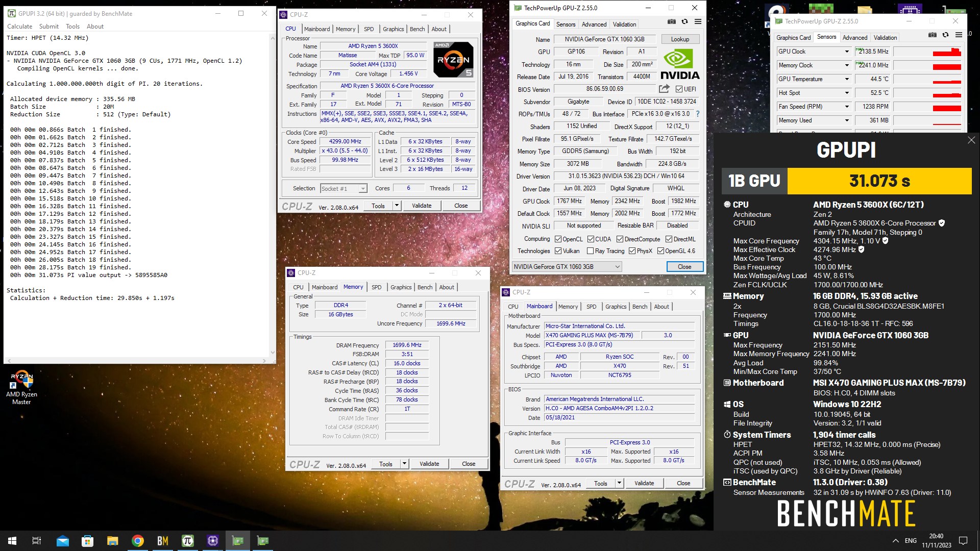This screenshot has width=980, height=551.
Task: Open the GPU selection dropdown in GPU-Z
Action: pyautogui.click(x=567, y=267)
